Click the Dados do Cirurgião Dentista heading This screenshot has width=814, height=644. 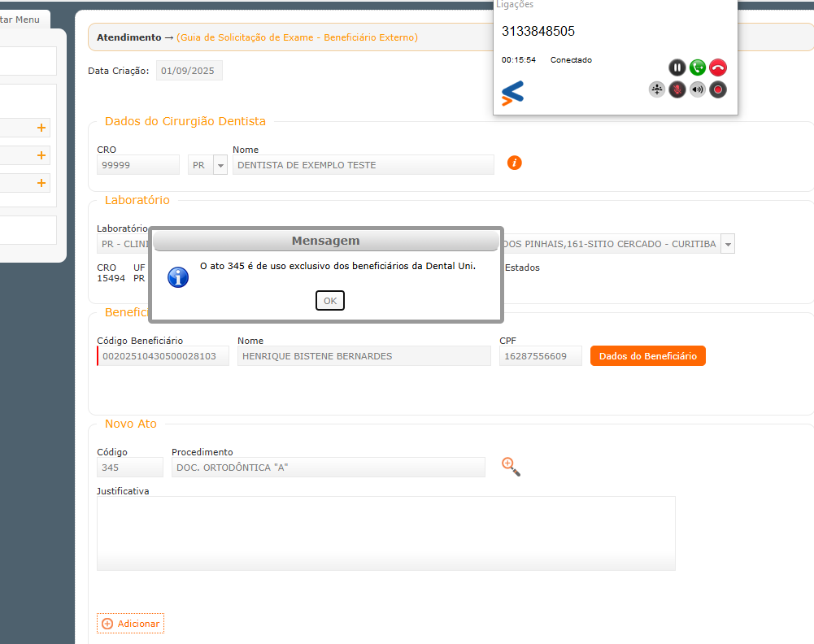coord(185,121)
